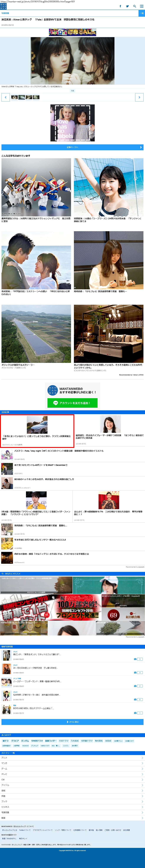Click camera icon on BOYS AND MEN row
The image size is (145, 868).
pos(135,713)
